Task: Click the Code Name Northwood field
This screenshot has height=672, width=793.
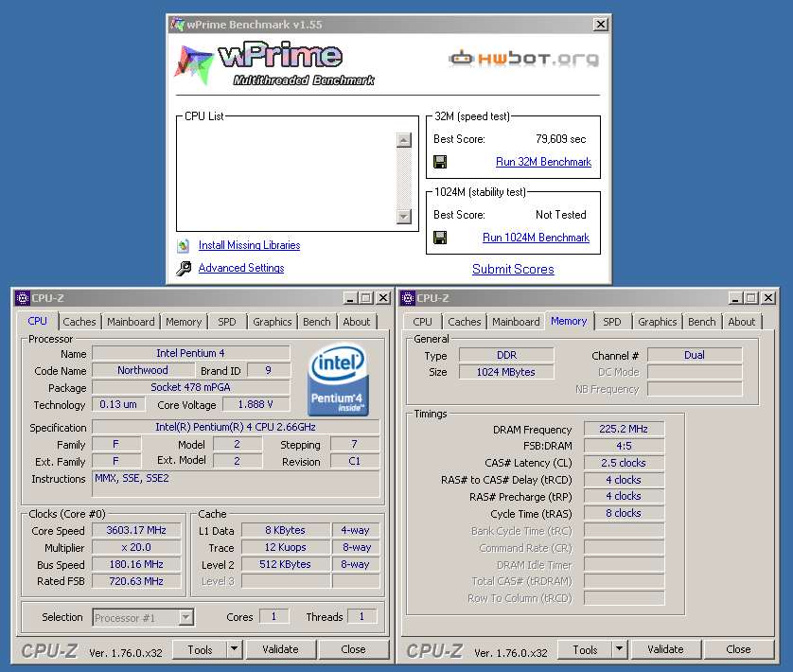Action: [x=143, y=370]
